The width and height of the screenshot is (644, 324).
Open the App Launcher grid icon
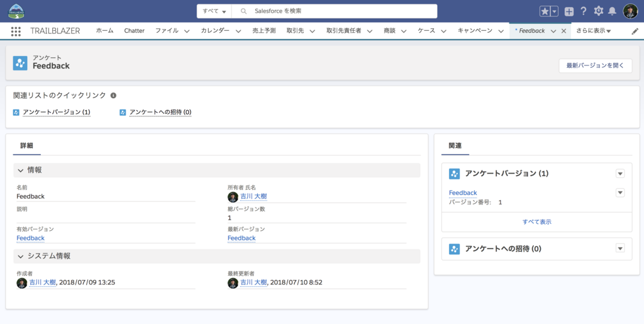pyautogui.click(x=16, y=31)
